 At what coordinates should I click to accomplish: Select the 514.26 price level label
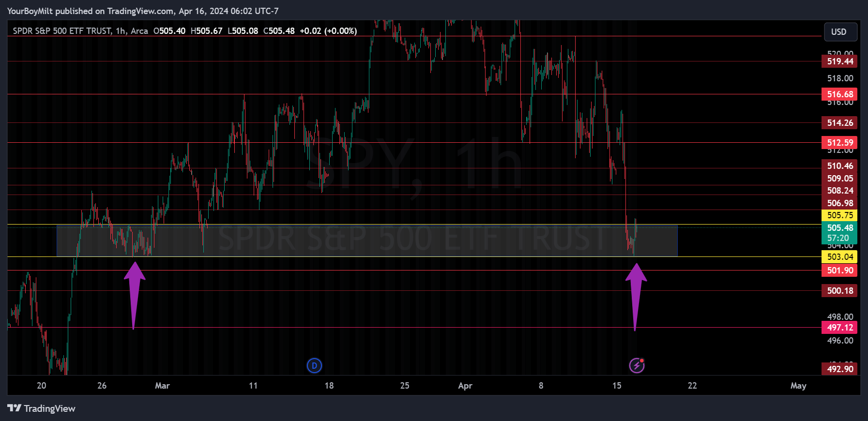[839, 123]
